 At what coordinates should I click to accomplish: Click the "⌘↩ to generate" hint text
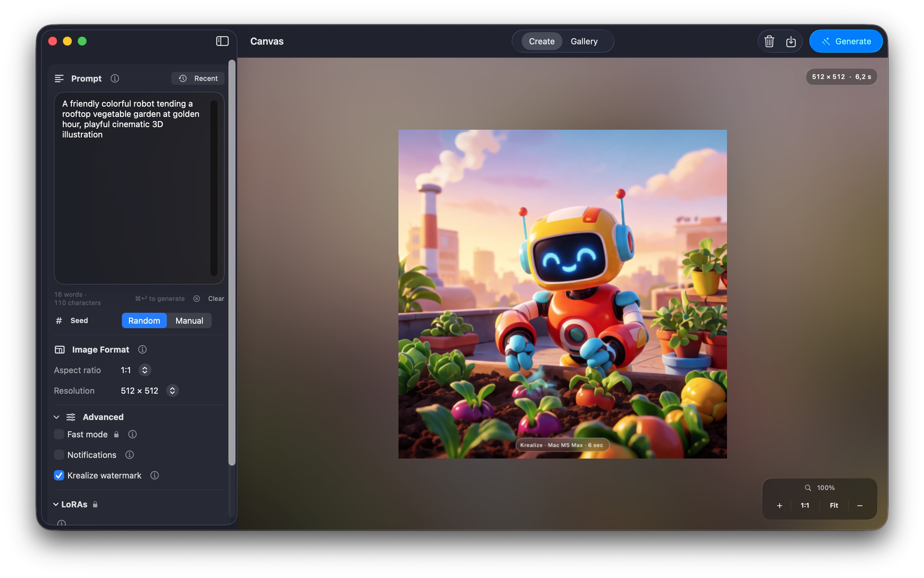coord(159,299)
